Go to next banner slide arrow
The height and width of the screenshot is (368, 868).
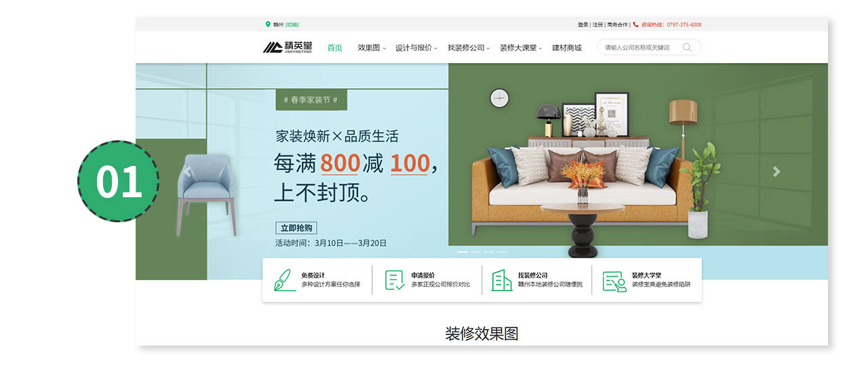[x=776, y=171]
